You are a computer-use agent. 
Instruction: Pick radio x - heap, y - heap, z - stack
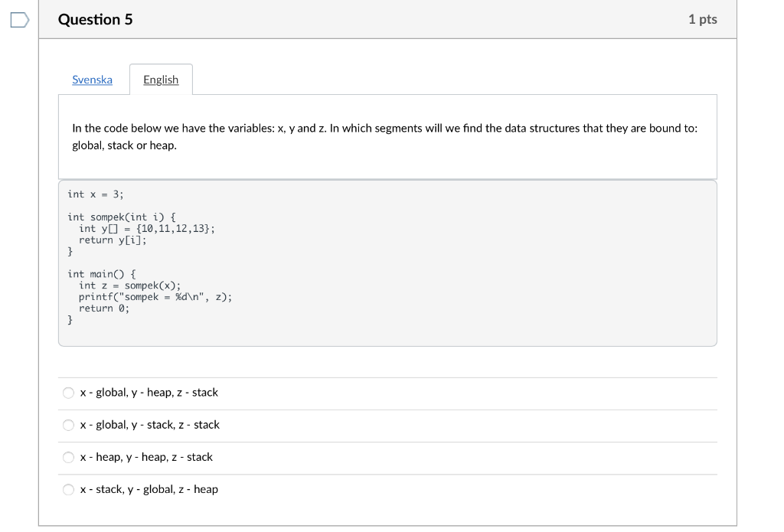tap(69, 457)
